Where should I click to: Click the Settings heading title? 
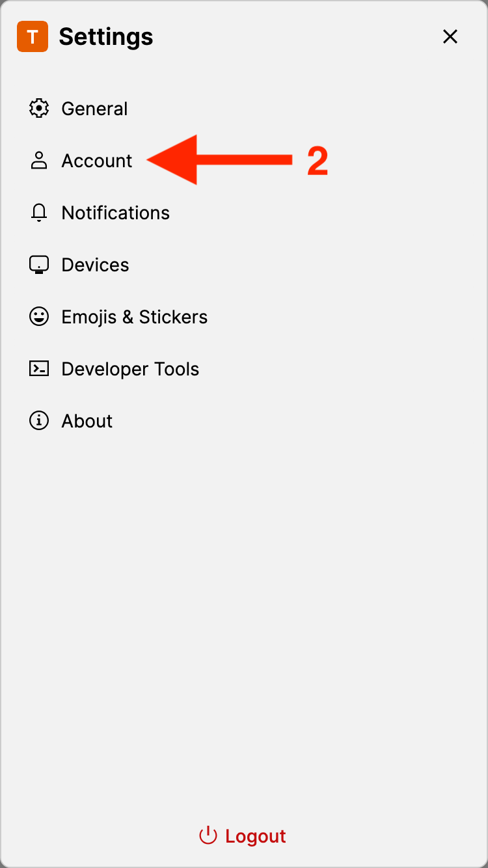[x=106, y=36]
